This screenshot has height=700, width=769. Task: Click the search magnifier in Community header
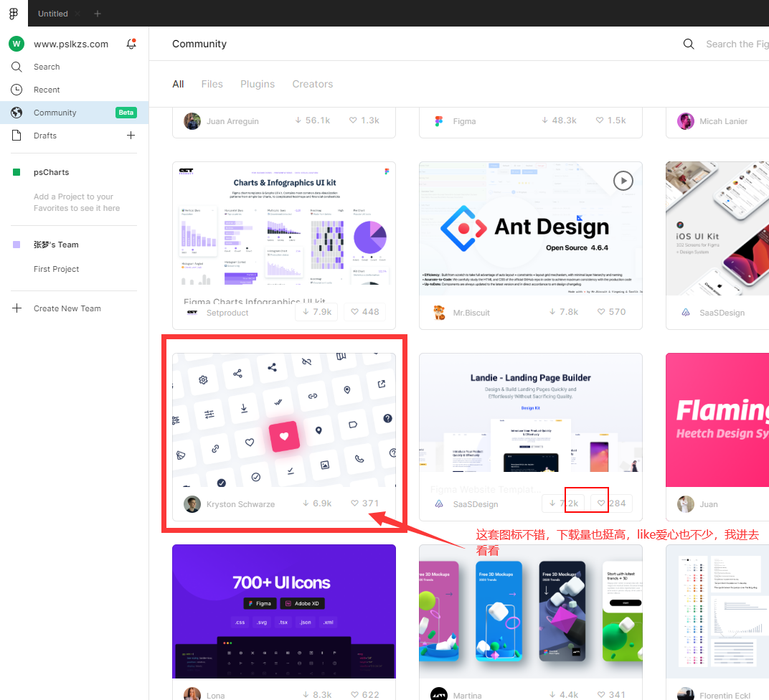tap(689, 44)
